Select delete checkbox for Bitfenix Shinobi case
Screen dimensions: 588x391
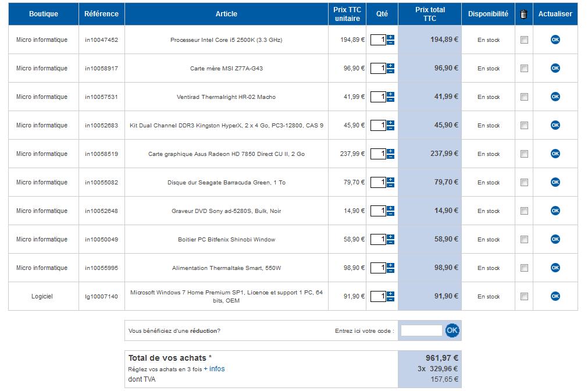tap(524, 239)
